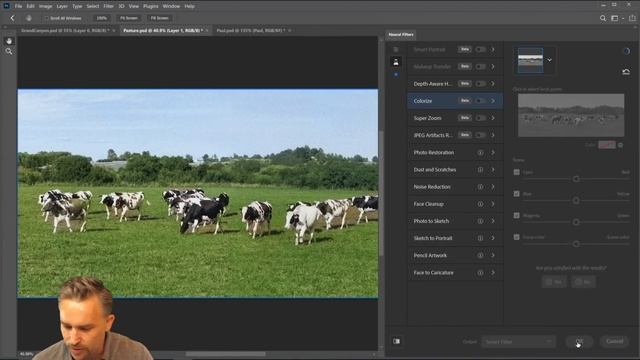Toggle the Depth-Aware Haze filter switch
This screenshot has width=640, height=360.
tap(481, 84)
